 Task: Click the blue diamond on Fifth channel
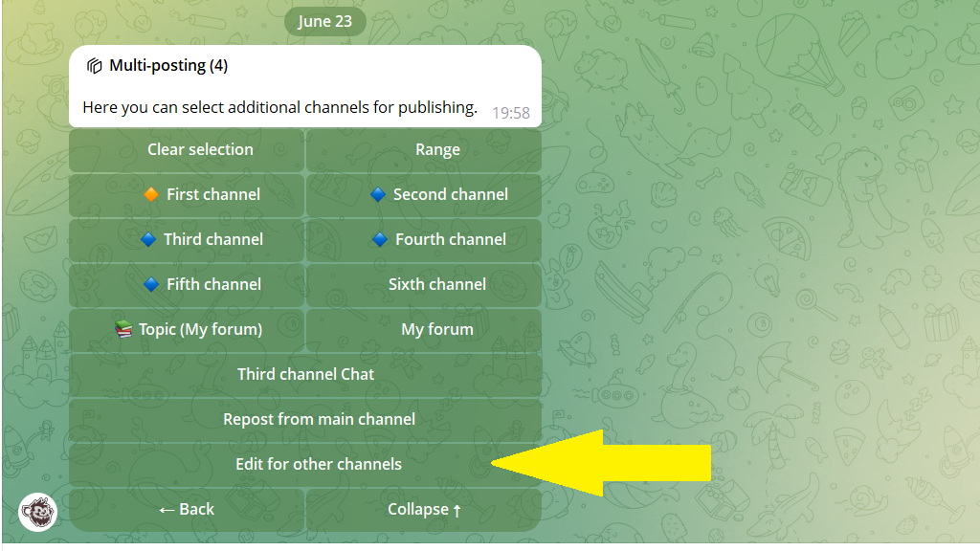151,284
